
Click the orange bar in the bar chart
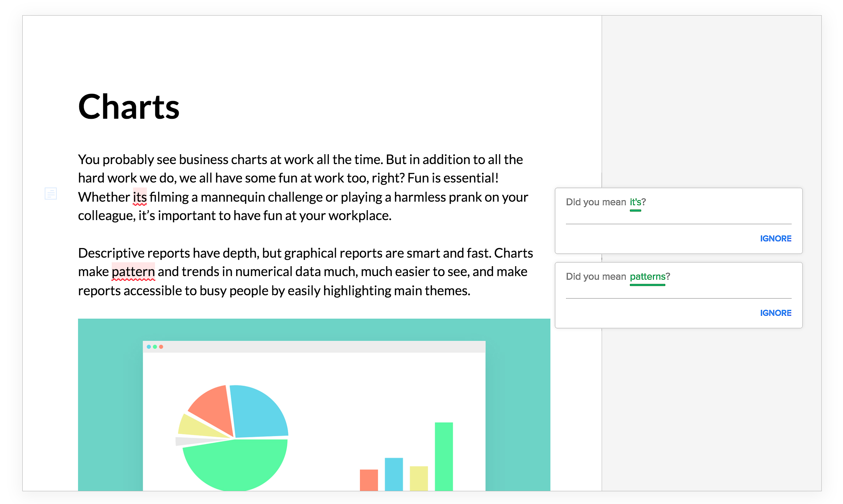369,480
